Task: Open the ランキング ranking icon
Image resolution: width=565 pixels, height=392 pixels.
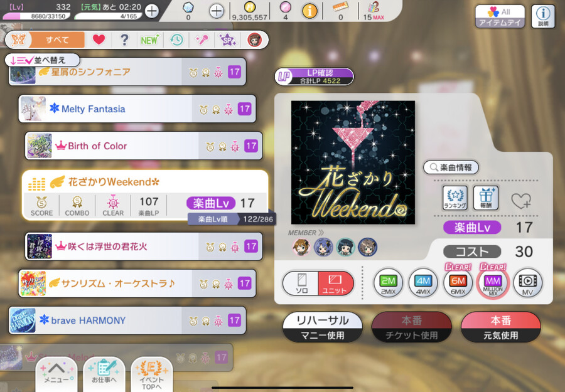Action: click(x=455, y=198)
